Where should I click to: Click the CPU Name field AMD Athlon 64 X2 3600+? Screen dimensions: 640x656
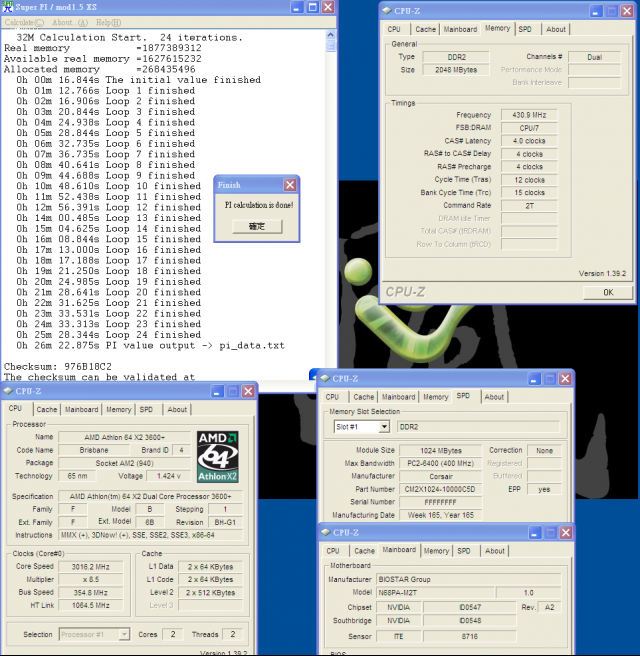tap(124, 437)
